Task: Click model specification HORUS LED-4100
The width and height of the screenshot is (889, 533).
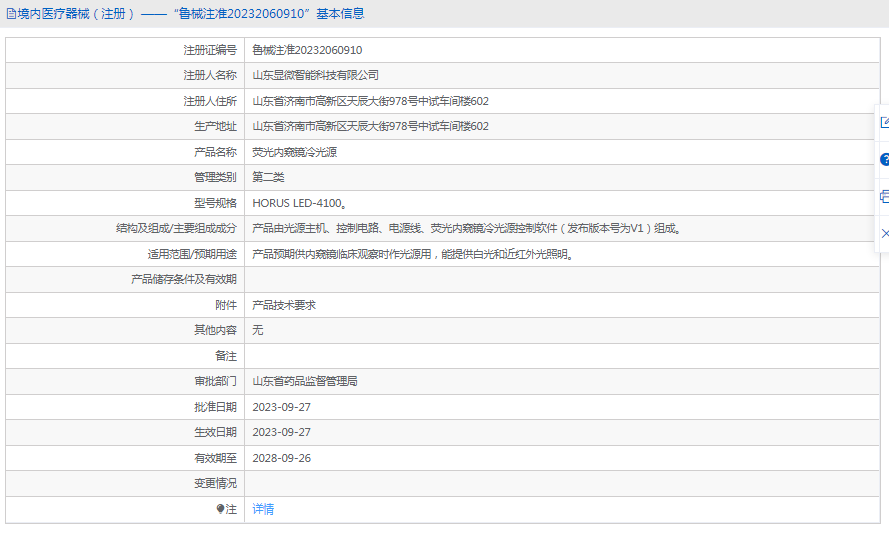Action: [299, 203]
